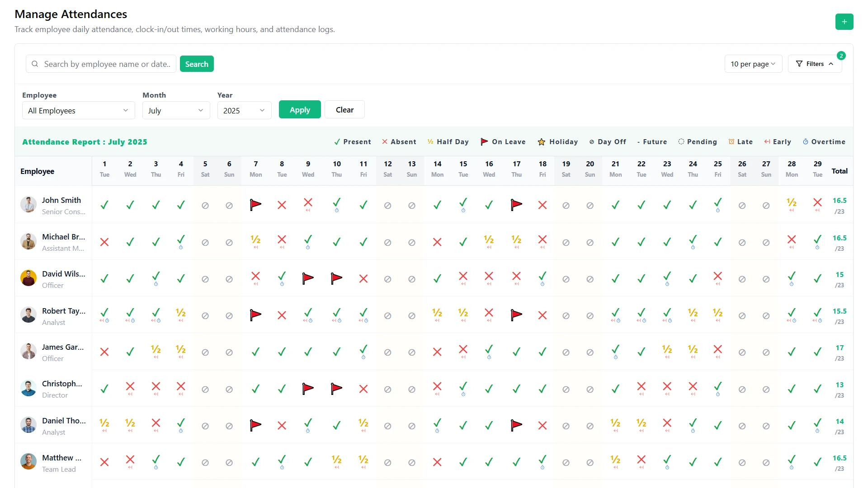Click Robert Tay...'s half day icon on day 4
The image size is (868, 488).
tap(181, 313)
